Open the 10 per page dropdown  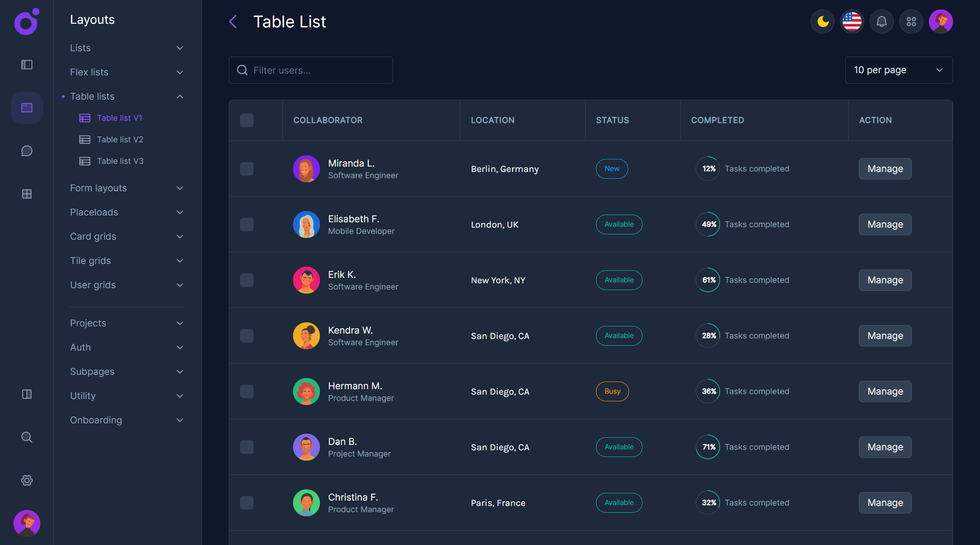click(x=898, y=70)
